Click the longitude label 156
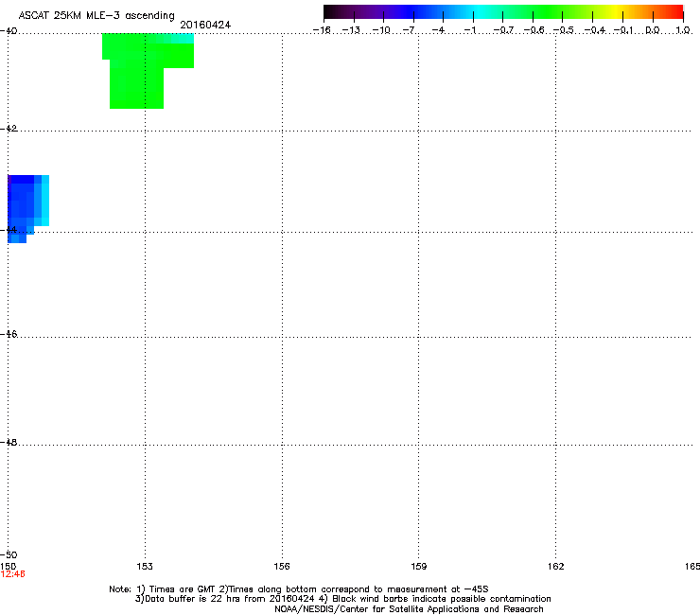The width and height of the screenshot is (700, 615). pos(282,567)
